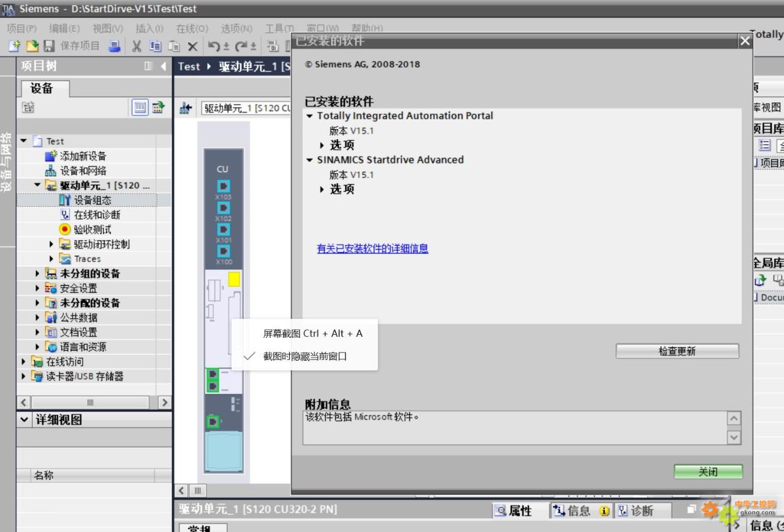Click the network view icon left of device selector

(x=186, y=108)
